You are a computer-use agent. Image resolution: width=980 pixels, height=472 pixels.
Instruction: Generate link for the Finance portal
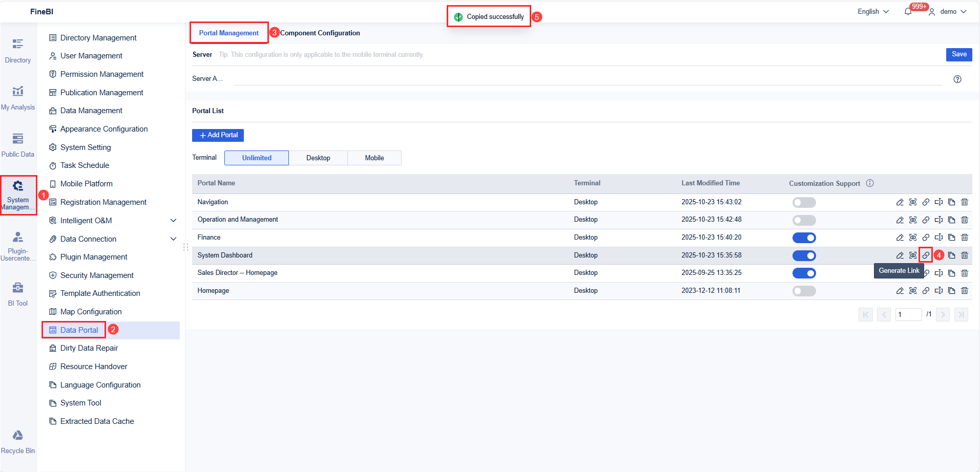pyautogui.click(x=926, y=238)
